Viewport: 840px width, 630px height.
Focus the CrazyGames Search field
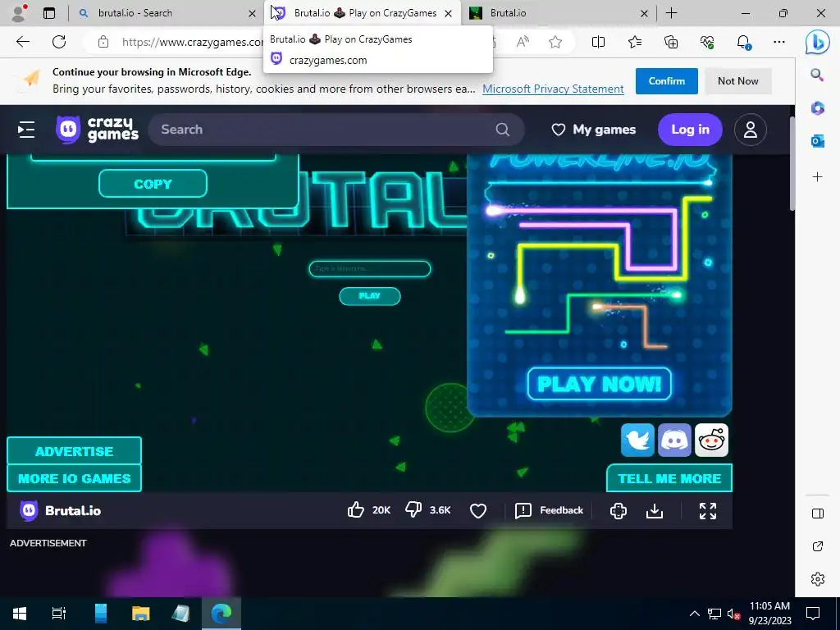(x=336, y=129)
